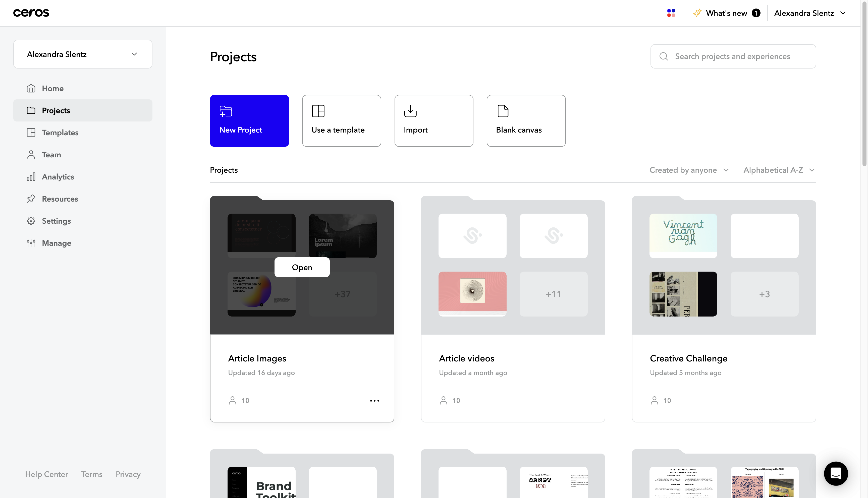Open the Alexandra Slentz account menu
This screenshot has width=868, height=498.
(810, 13)
